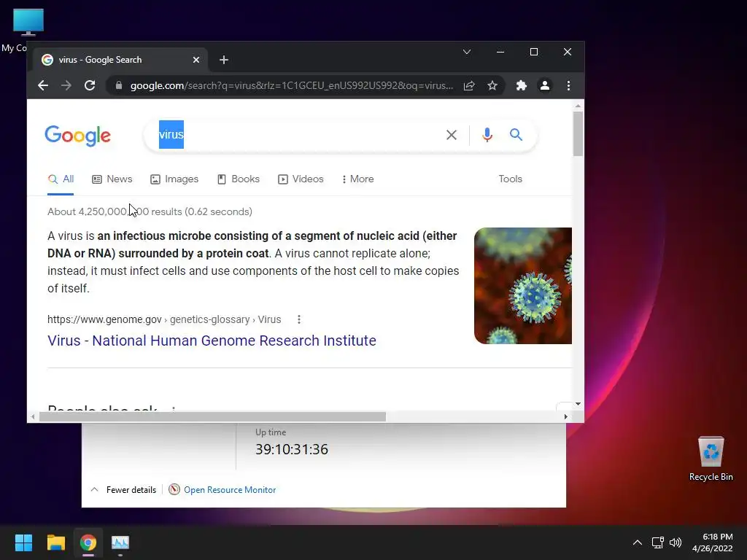The image size is (747, 560).
Task: Click the virus illustration thumbnail
Action: tap(522, 286)
